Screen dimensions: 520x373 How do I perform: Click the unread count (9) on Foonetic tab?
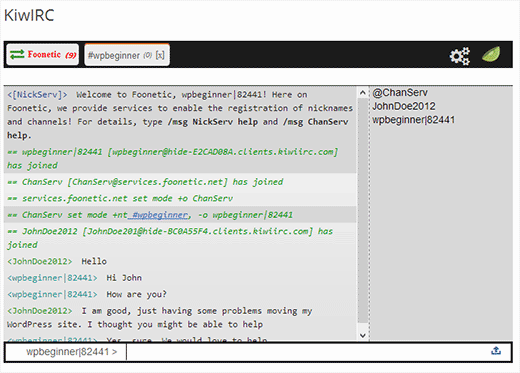tap(71, 55)
